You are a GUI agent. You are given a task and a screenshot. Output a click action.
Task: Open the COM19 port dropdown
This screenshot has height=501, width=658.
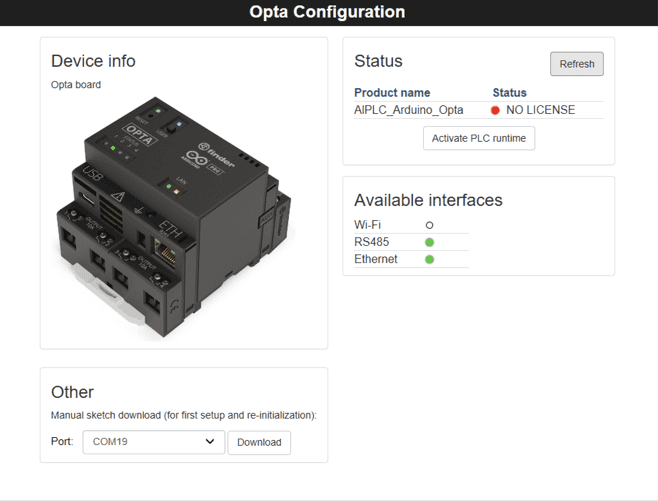153,442
